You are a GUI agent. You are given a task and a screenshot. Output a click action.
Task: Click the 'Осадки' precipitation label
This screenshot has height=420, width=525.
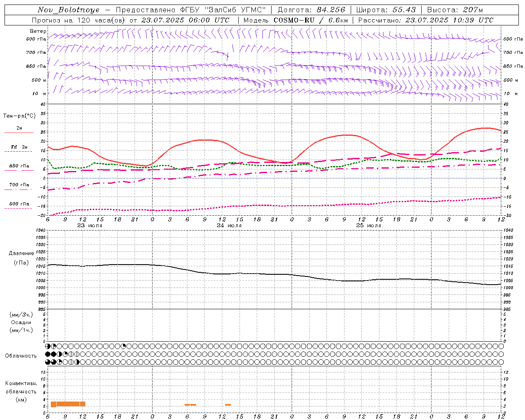21,322
